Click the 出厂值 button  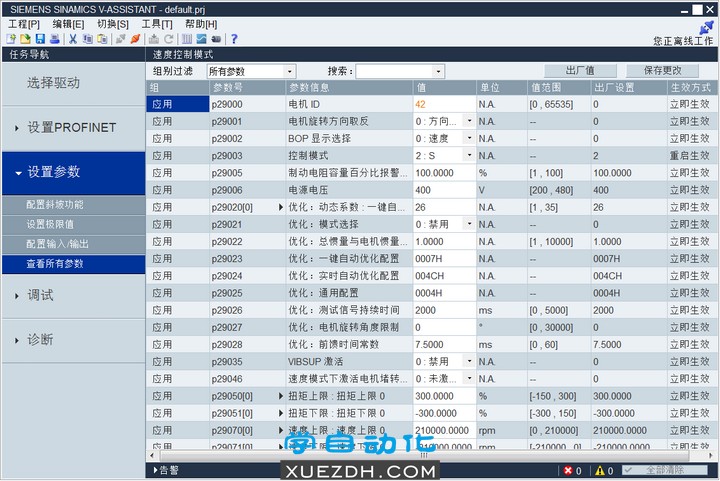point(580,71)
